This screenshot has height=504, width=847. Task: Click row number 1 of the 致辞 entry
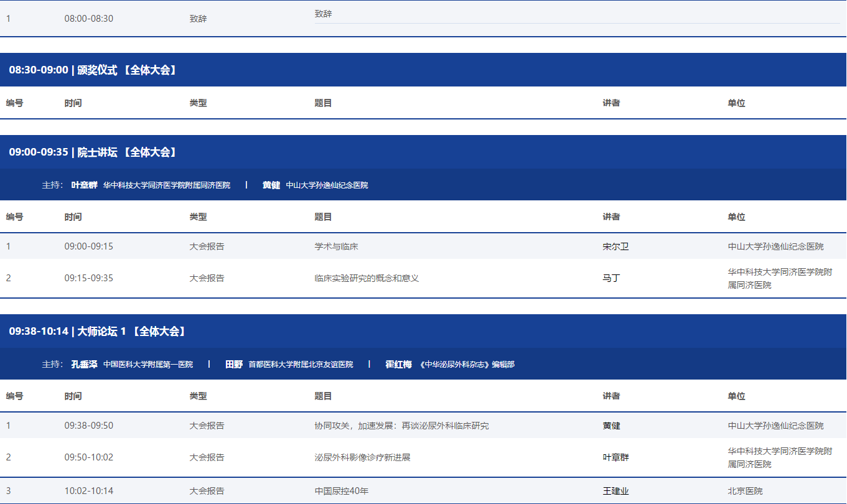tap(8, 19)
